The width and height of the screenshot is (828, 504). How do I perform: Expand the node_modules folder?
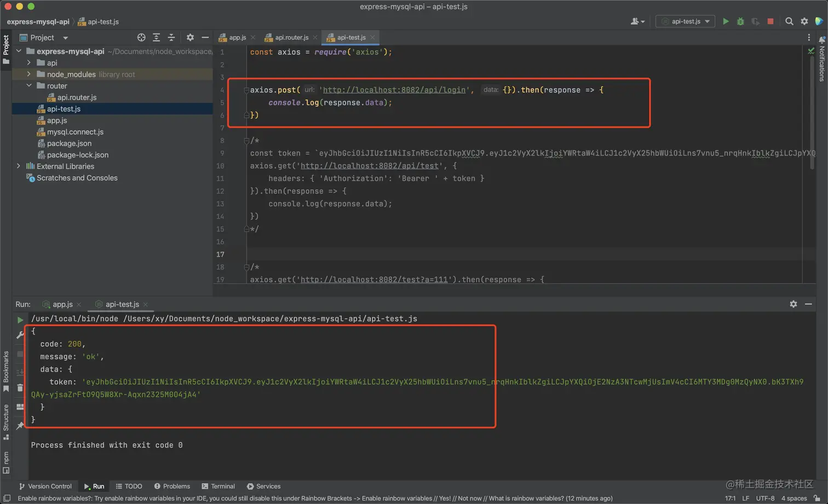pyautogui.click(x=29, y=74)
